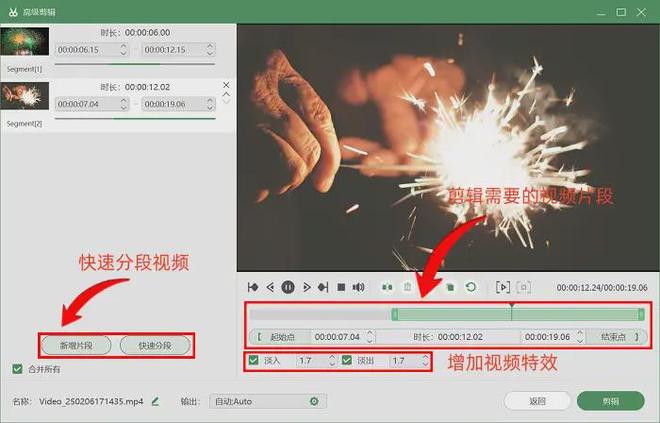Play the selected segment bracket icon
Image resolution: width=660 pixels, height=423 pixels.
tap(503, 287)
